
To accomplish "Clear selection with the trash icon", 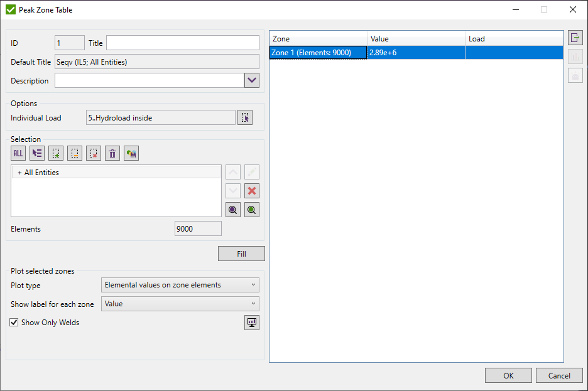I will point(112,153).
